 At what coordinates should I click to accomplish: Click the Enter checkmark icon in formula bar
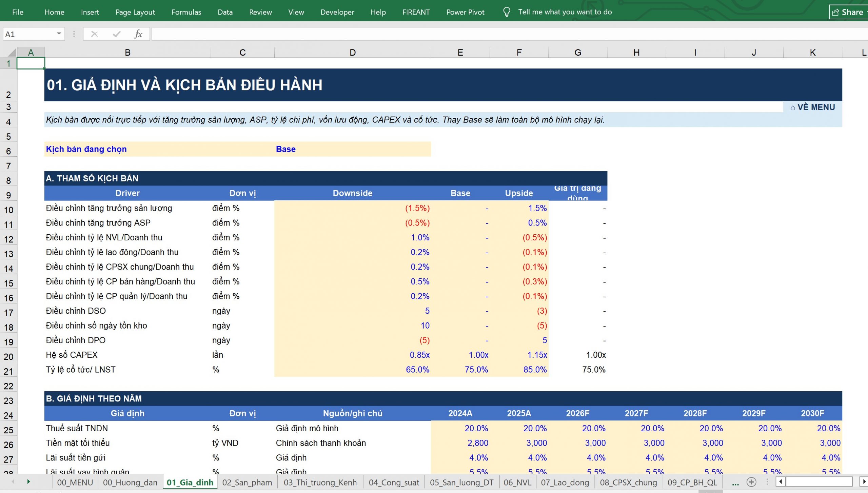click(117, 34)
